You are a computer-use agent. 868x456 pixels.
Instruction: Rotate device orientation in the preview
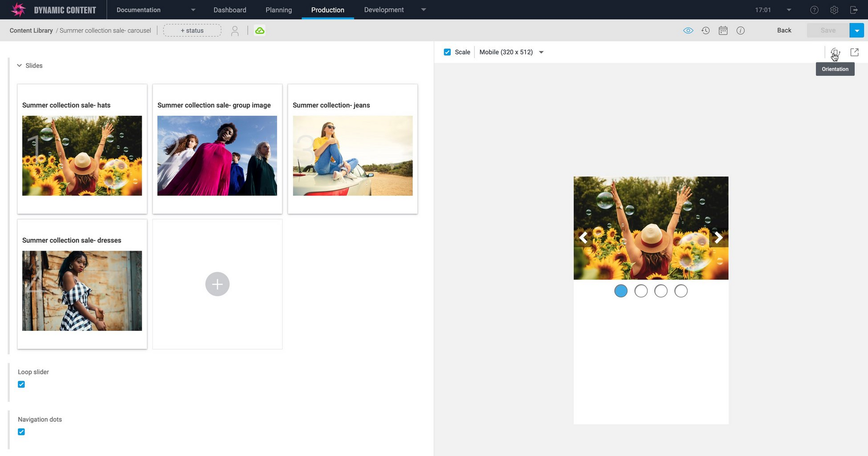835,52
